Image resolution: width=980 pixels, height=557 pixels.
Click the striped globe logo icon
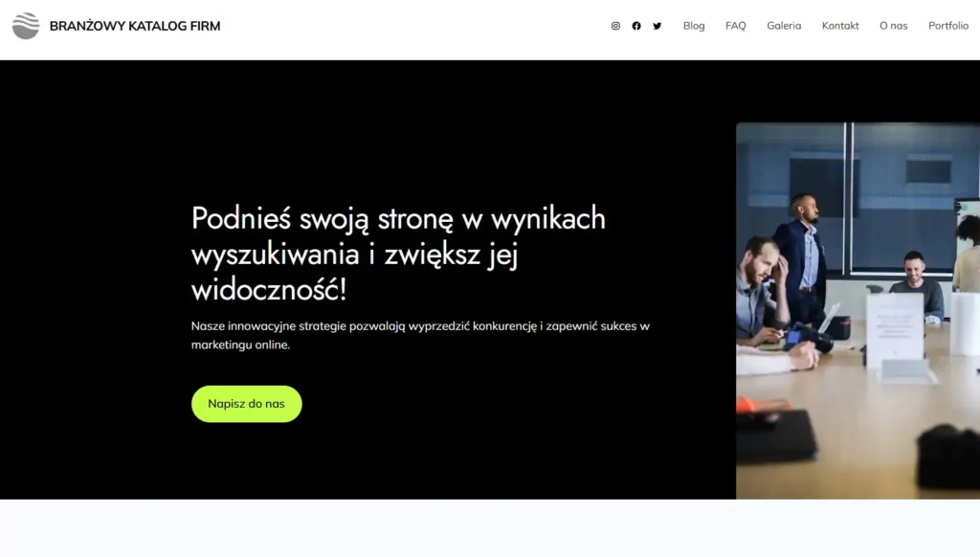(26, 26)
